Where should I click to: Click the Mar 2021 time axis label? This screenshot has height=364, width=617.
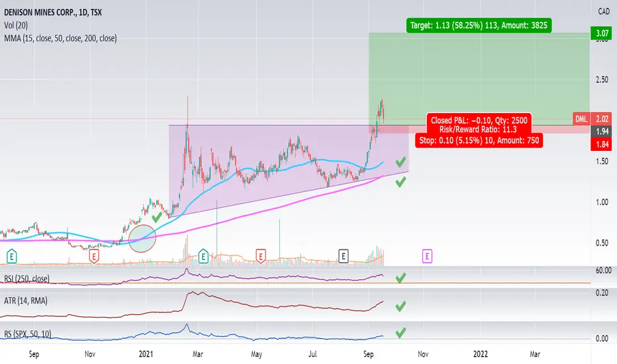point(197,354)
